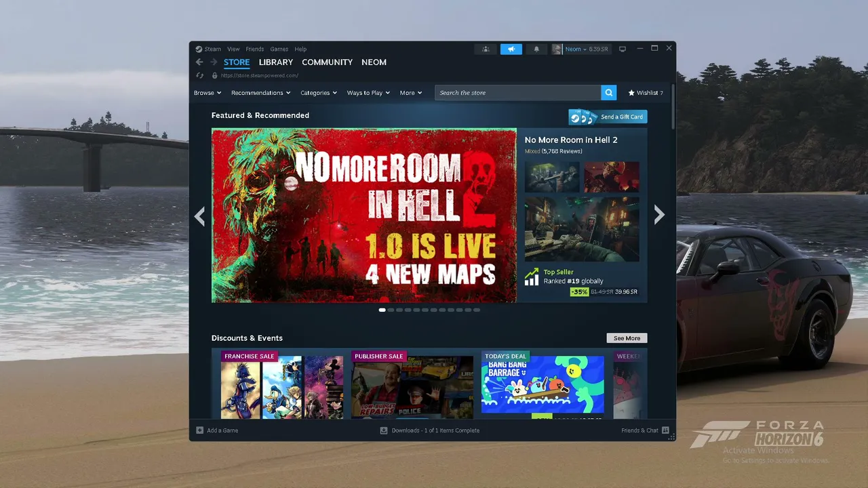Click the green Top Seller chart icon
This screenshot has height=488, width=868.
tap(532, 277)
